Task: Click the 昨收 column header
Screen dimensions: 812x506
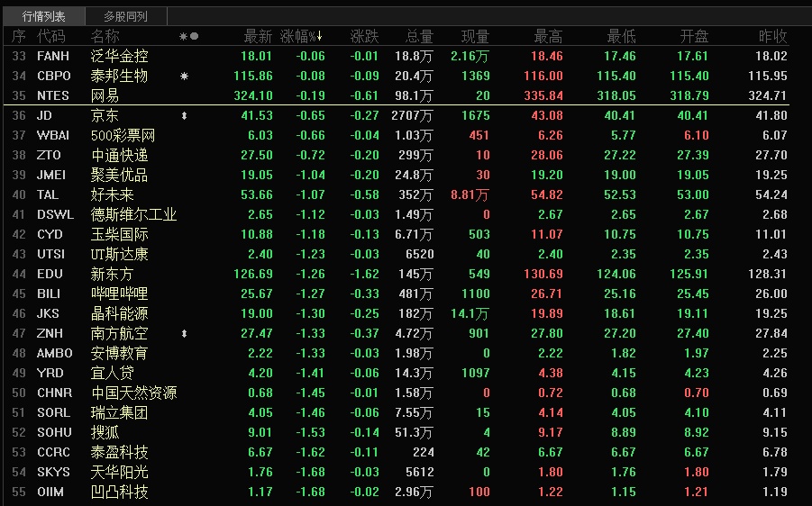Action: 773,36
